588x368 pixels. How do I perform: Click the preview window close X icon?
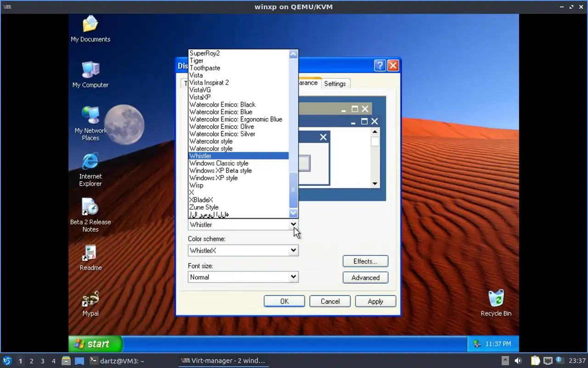[374, 121]
